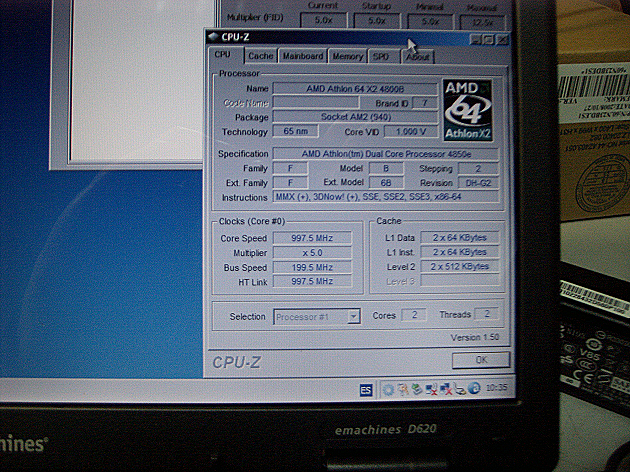630x472 pixels.
Task: Click the HT Link value 997.5 MHz
Action: point(312,281)
